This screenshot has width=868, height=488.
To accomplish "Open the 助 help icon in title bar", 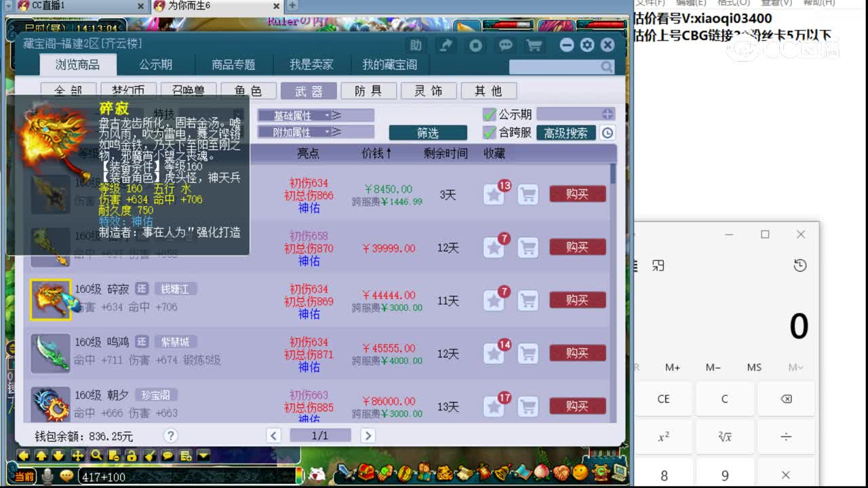I will [x=416, y=45].
